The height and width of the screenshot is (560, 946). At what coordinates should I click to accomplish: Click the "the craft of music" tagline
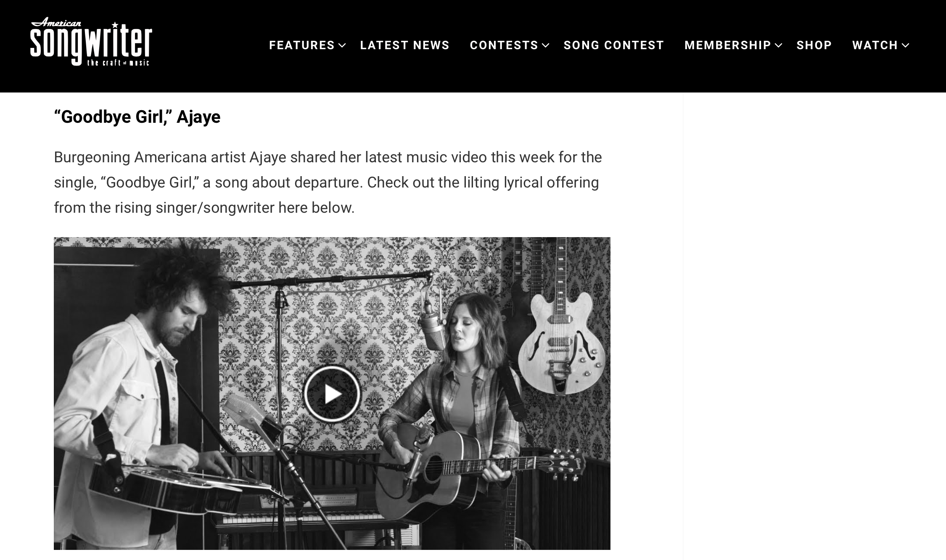click(118, 63)
